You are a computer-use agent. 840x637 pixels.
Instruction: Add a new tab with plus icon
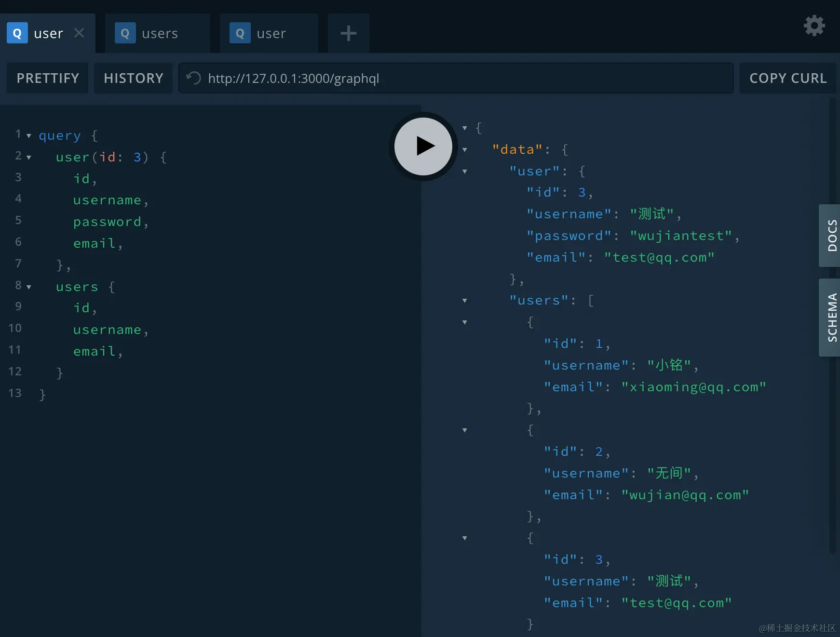click(348, 33)
